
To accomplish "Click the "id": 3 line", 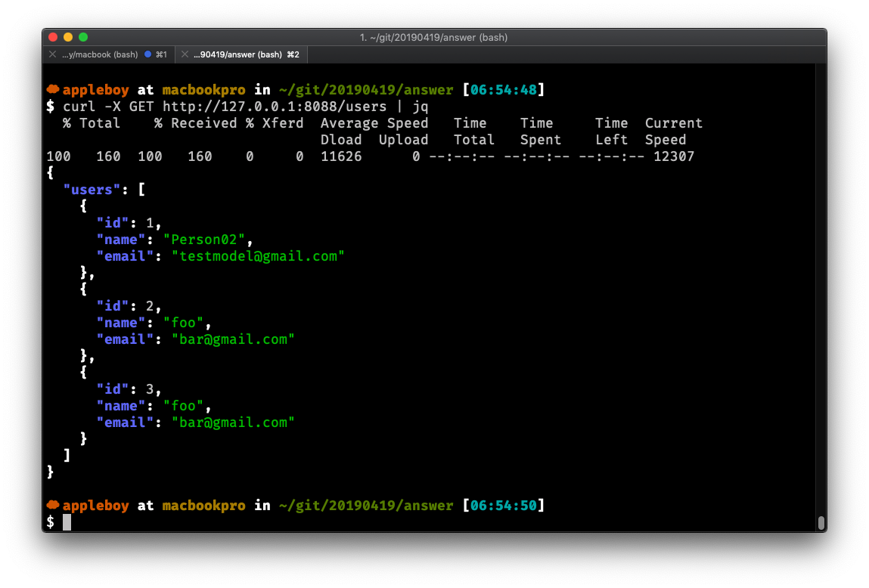I will click(x=129, y=388).
